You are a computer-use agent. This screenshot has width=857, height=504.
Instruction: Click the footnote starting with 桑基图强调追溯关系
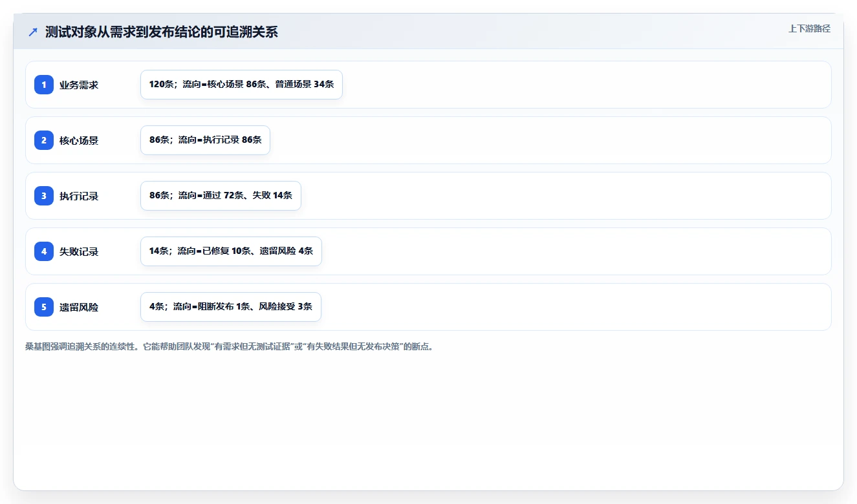point(229,346)
